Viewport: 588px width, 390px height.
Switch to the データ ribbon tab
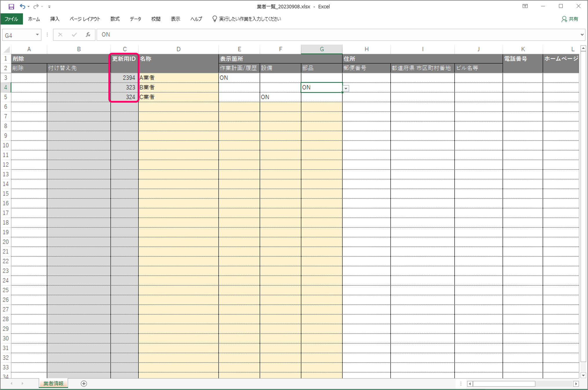tap(135, 19)
